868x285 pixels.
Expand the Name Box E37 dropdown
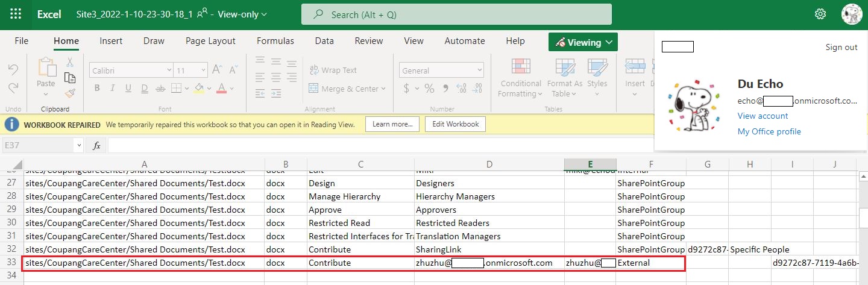pos(78,145)
